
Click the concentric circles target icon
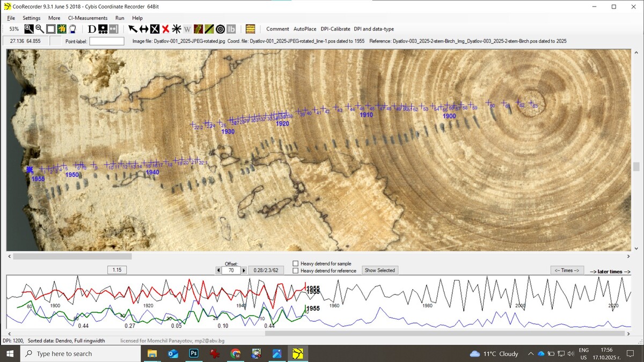(220, 29)
